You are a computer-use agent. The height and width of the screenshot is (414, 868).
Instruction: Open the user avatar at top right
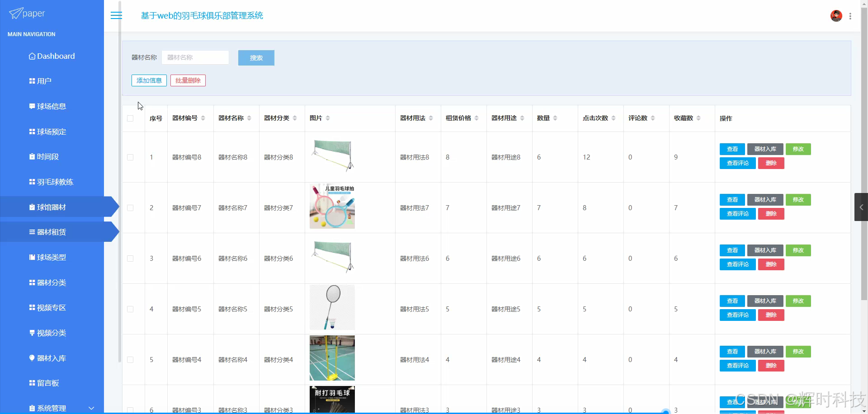point(836,16)
